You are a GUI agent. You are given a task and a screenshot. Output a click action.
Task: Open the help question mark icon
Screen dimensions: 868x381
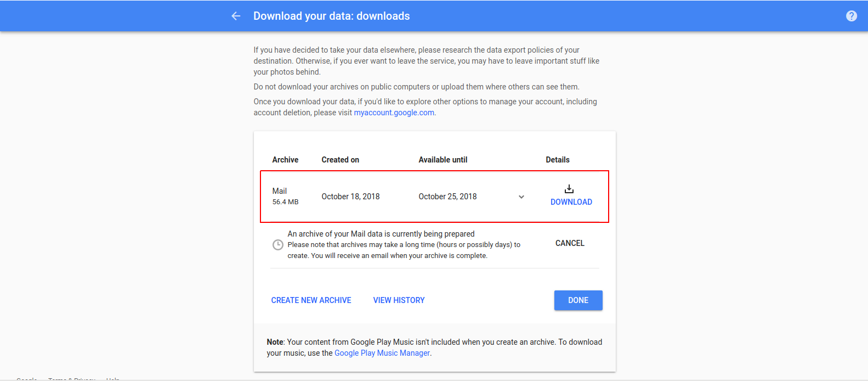851,16
